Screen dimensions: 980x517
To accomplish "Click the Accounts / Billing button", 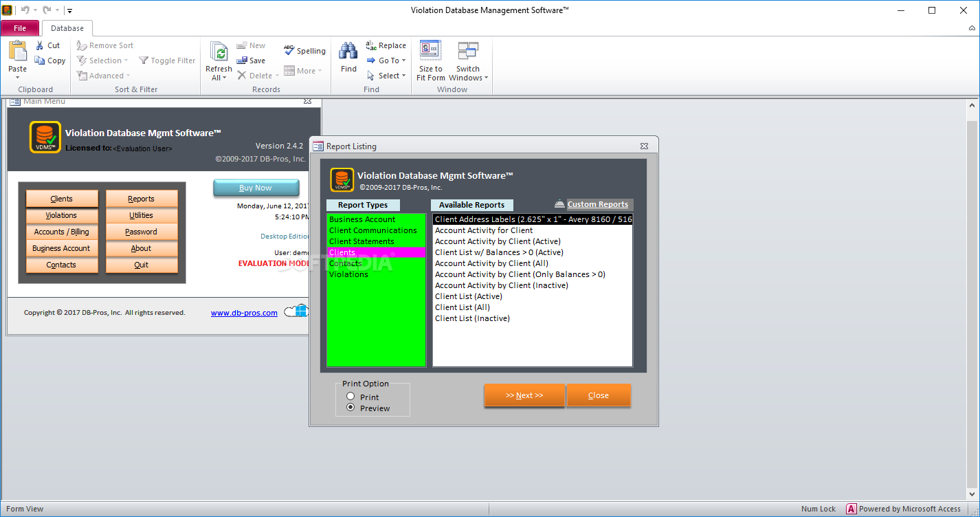I will pos(62,232).
